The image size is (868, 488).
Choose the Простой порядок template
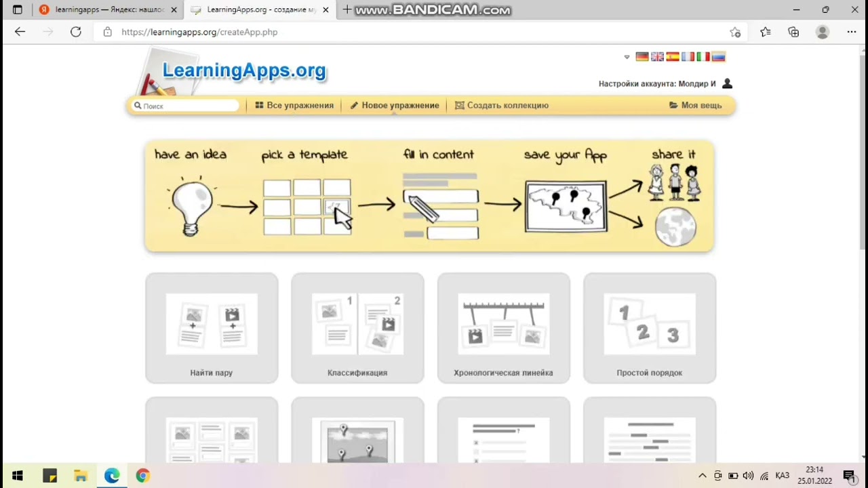pyautogui.click(x=650, y=328)
